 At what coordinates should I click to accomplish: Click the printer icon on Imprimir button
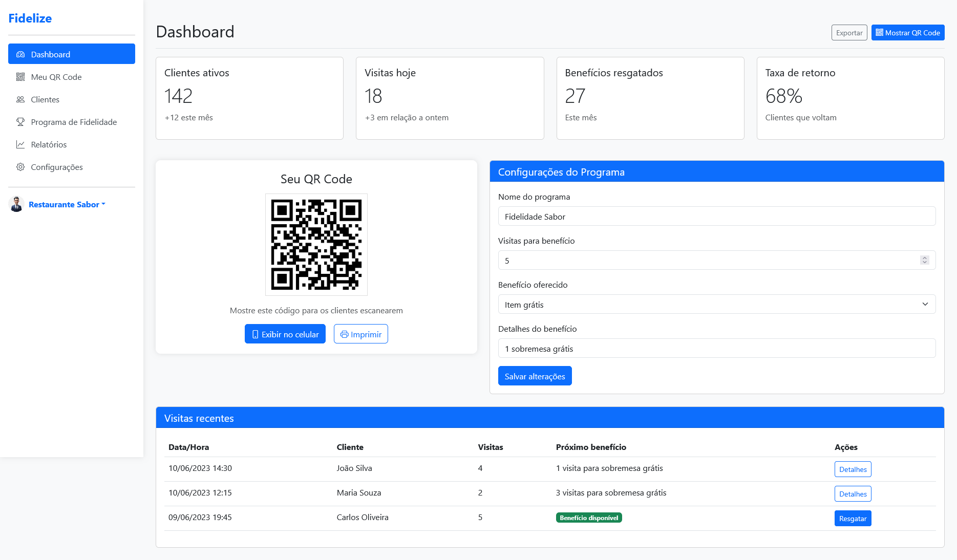pyautogui.click(x=345, y=334)
